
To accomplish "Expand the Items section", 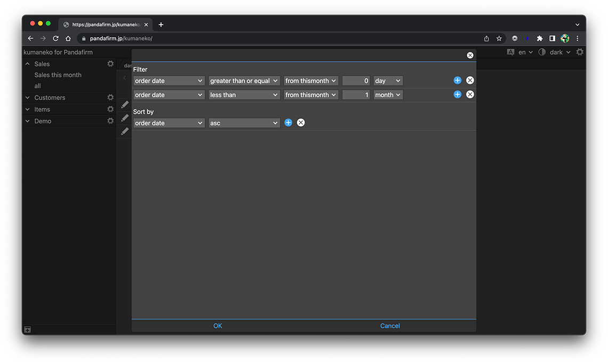I will (28, 109).
